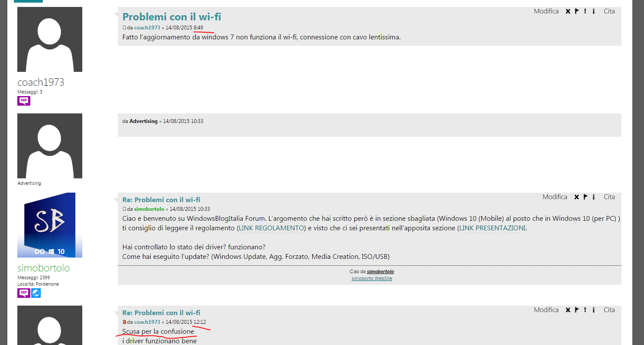Follow the LINK PRESENTAZIONI link
The height and width of the screenshot is (345, 644).
point(492,228)
